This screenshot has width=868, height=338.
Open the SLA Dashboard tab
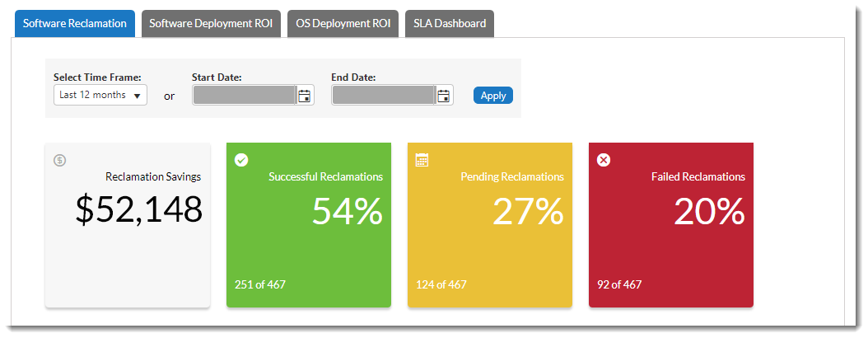click(x=450, y=23)
